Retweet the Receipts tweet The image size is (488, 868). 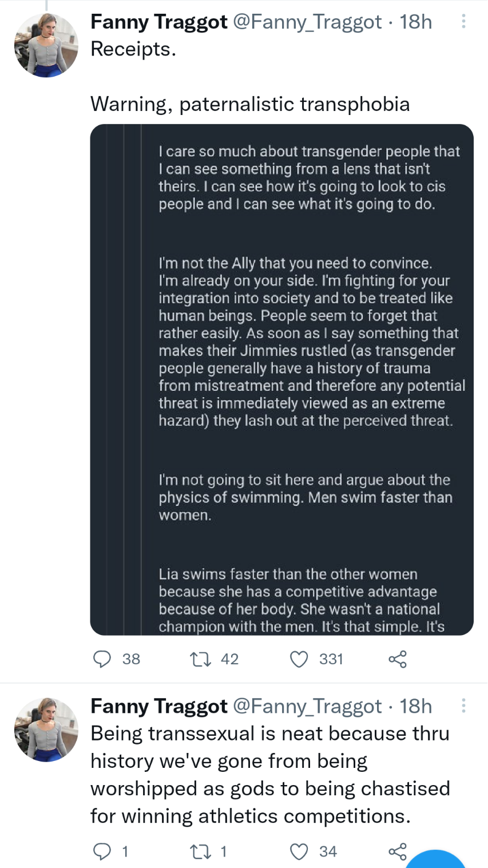tap(199, 659)
